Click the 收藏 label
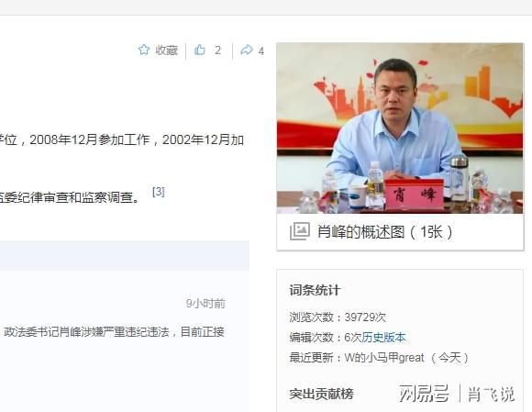 click(x=167, y=50)
